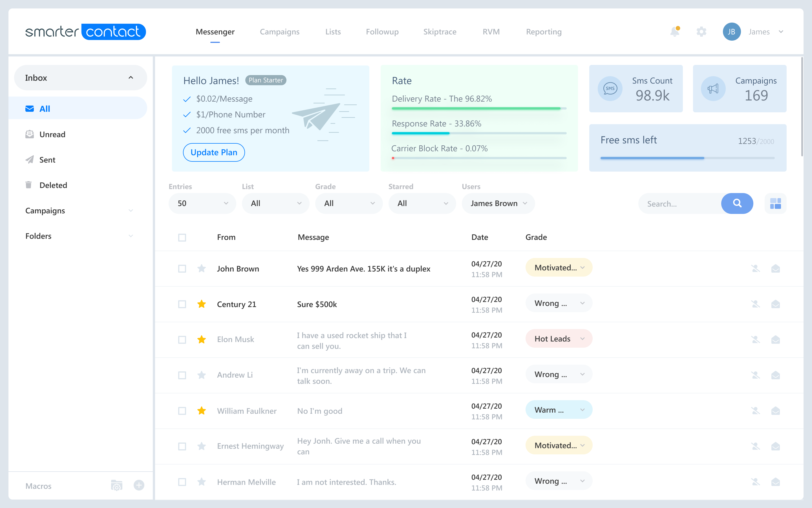Image resolution: width=812 pixels, height=508 pixels.
Task: Click the Update Plan button
Action: point(214,152)
